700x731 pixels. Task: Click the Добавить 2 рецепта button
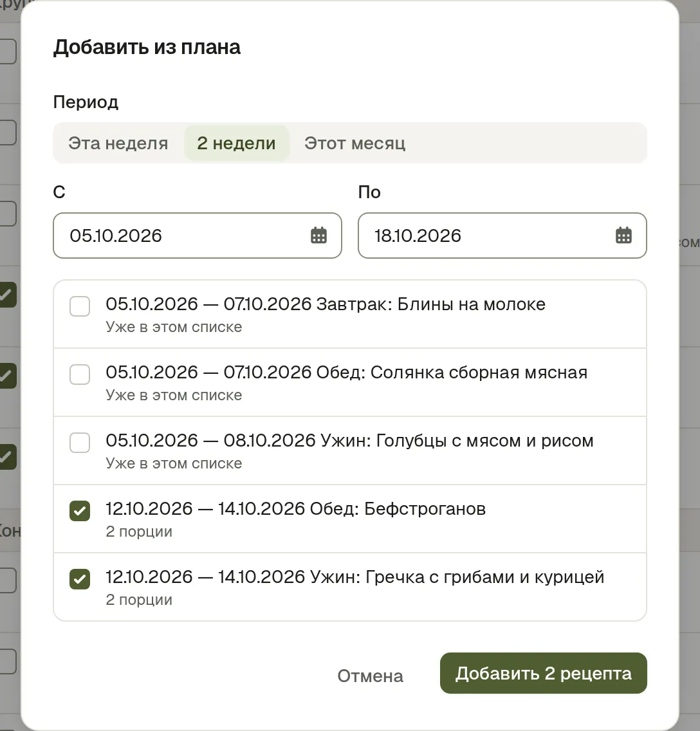pos(544,673)
